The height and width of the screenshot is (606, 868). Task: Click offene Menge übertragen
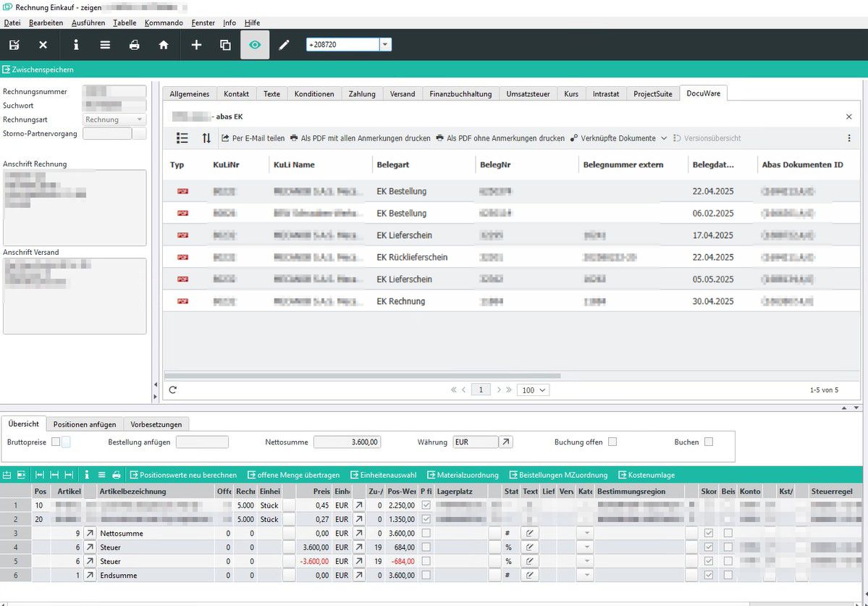coord(293,475)
